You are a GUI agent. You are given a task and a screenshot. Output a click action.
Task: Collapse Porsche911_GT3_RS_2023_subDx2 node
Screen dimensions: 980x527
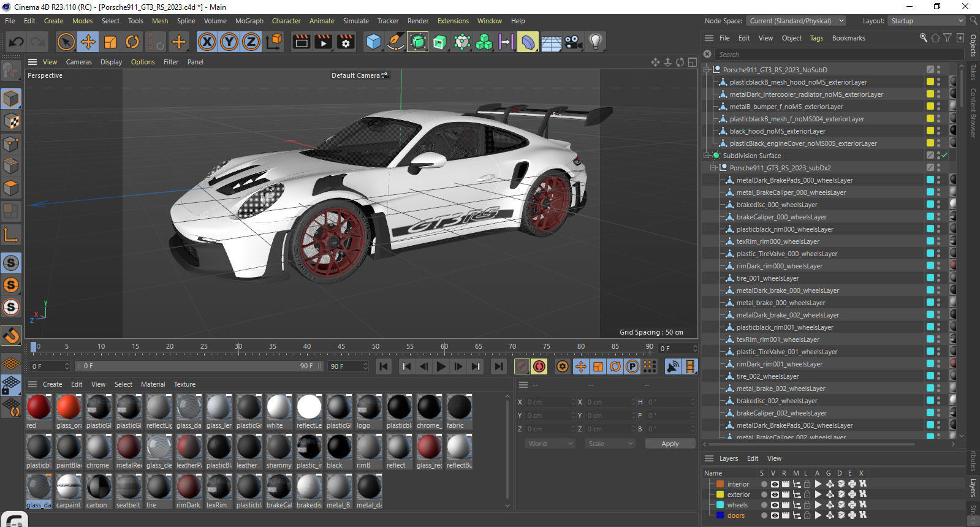713,168
